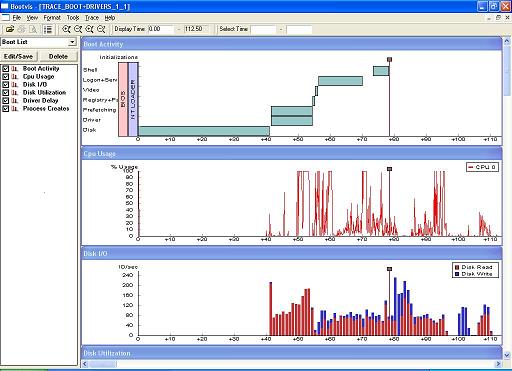The image size is (512, 371).
Task: Click the pink BIOS bar
Action: pyautogui.click(x=123, y=99)
